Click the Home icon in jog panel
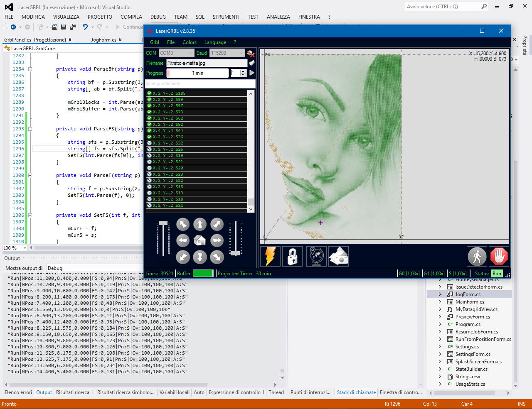The image size is (532, 409). pyautogui.click(x=200, y=240)
